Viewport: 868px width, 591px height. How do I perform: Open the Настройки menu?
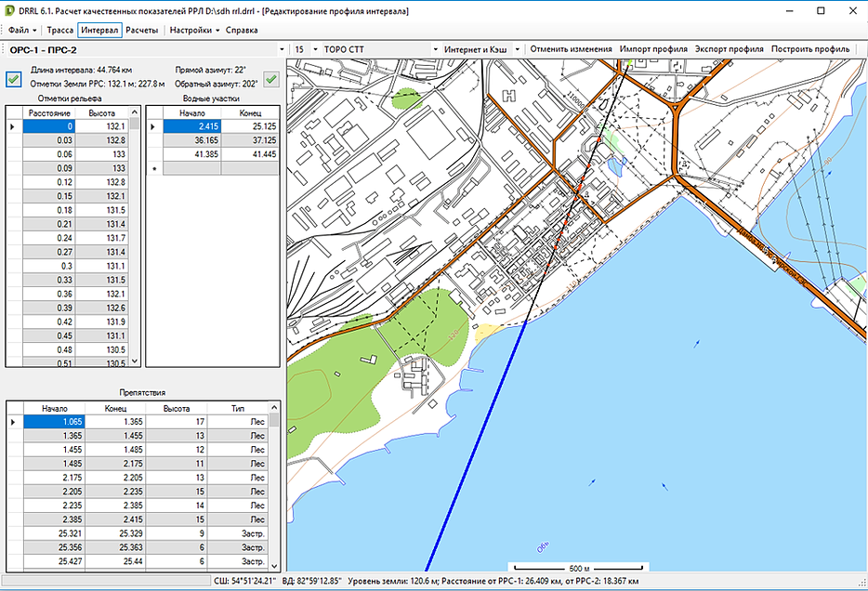pos(192,30)
